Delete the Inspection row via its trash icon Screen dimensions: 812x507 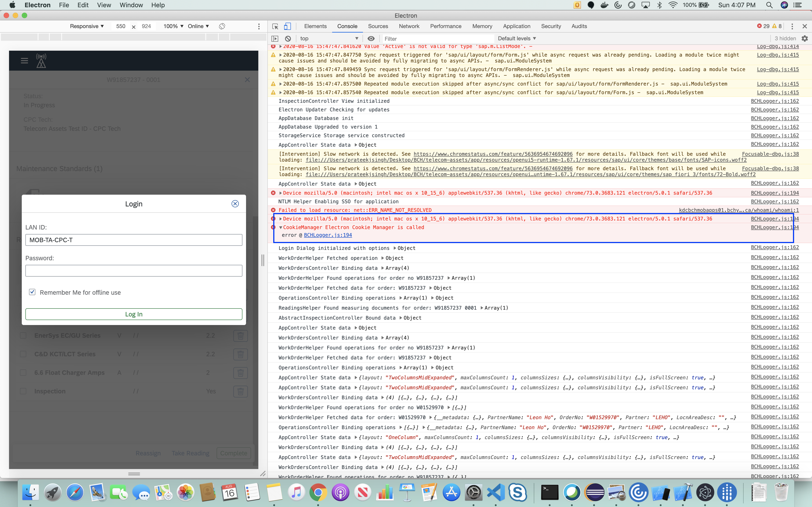click(240, 391)
